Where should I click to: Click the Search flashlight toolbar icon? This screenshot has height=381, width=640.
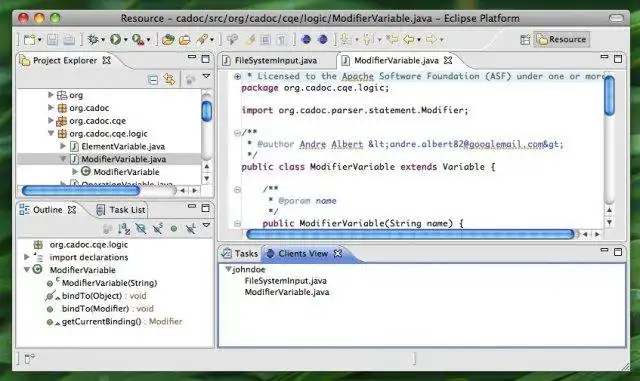coord(202,40)
